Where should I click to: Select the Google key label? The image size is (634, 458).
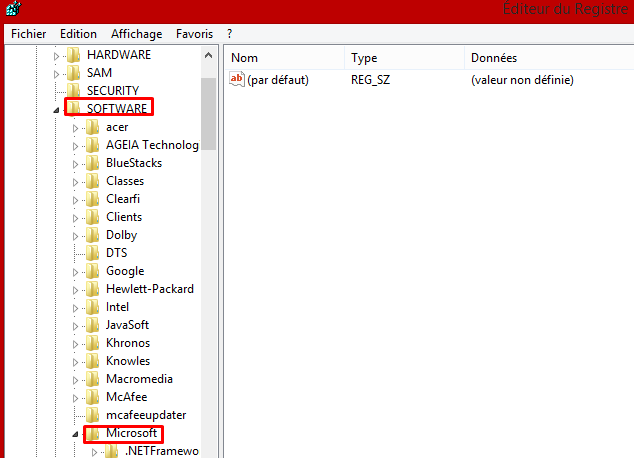(125, 271)
